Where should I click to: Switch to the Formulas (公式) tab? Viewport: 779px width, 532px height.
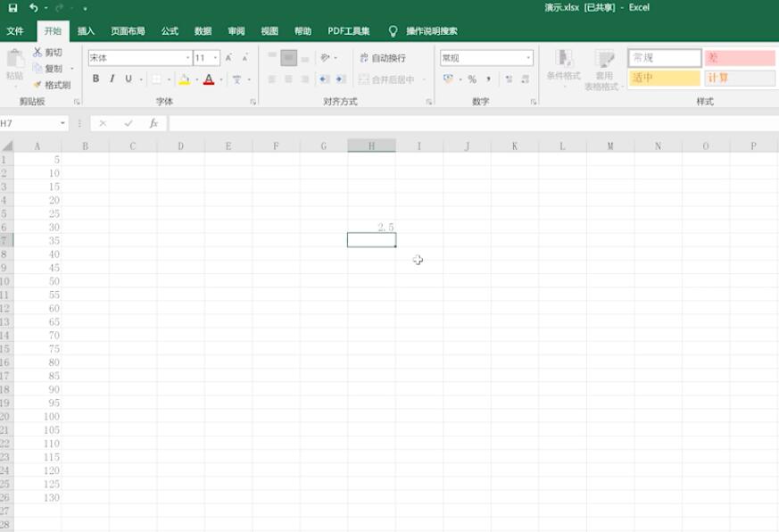(x=170, y=31)
